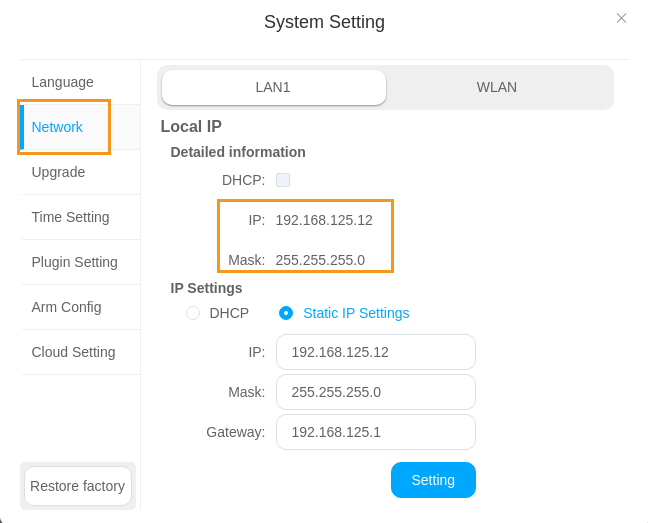
Task: Switch to the LAN1 tab
Action: [x=273, y=87]
